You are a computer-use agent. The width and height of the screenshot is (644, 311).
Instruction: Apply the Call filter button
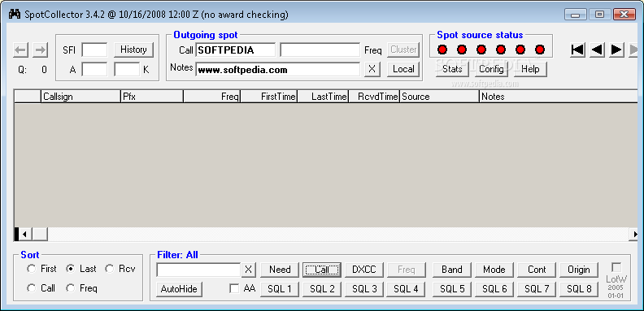(322, 270)
